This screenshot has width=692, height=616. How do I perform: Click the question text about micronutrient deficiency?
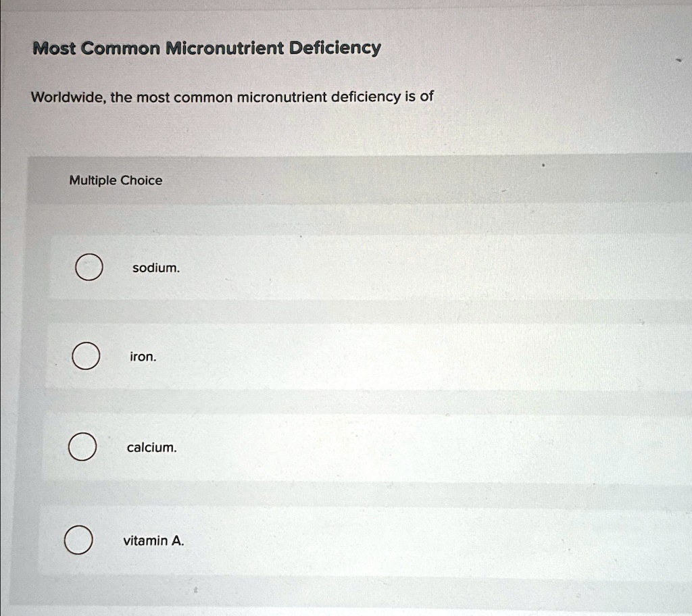point(230,97)
